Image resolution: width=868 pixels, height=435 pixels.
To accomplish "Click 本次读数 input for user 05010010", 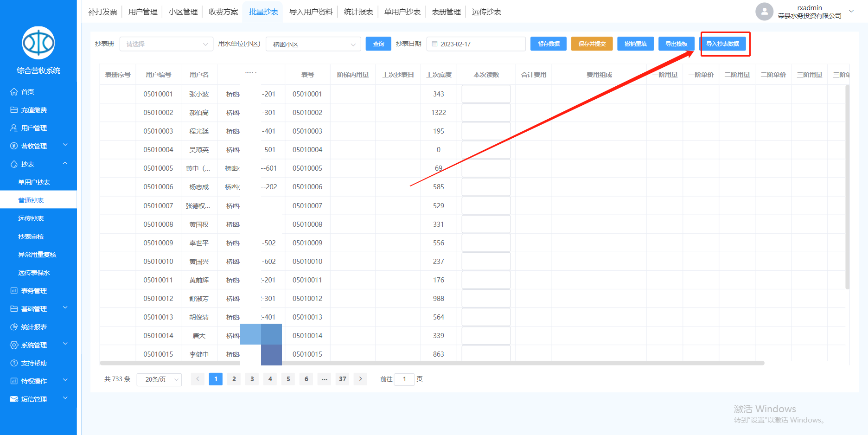I will tap(486, 262).
